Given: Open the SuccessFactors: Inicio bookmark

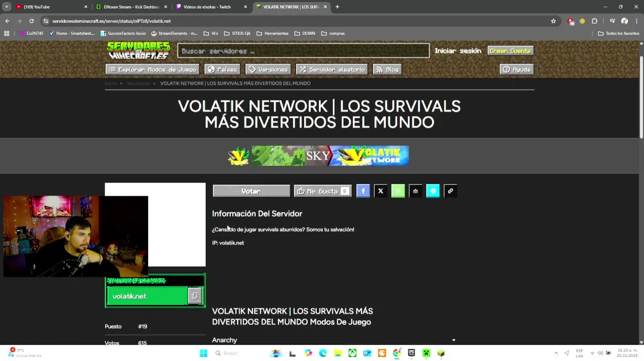Looking at the screenshot, I should [x=123, y=34].
